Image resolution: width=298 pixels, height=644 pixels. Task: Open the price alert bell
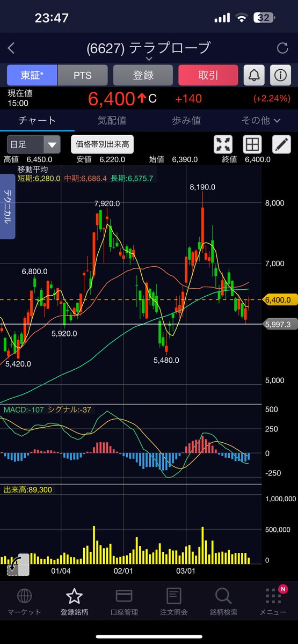coord(255,75)
